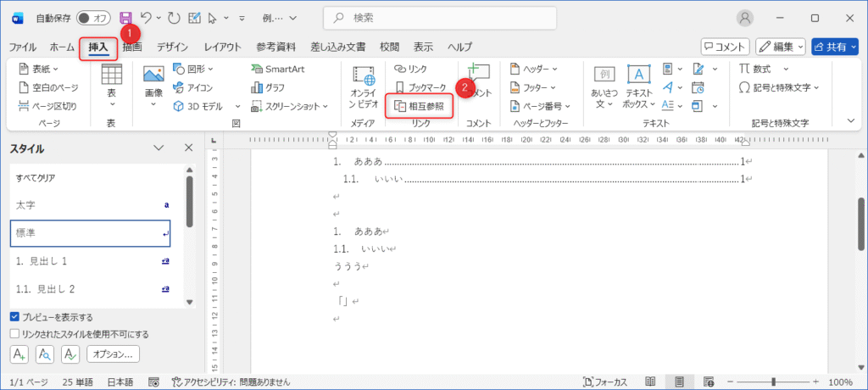This screenshot has height=390, width=868.
Task: Open the ページ番号 page number dropdown
Action: [540, 106]
